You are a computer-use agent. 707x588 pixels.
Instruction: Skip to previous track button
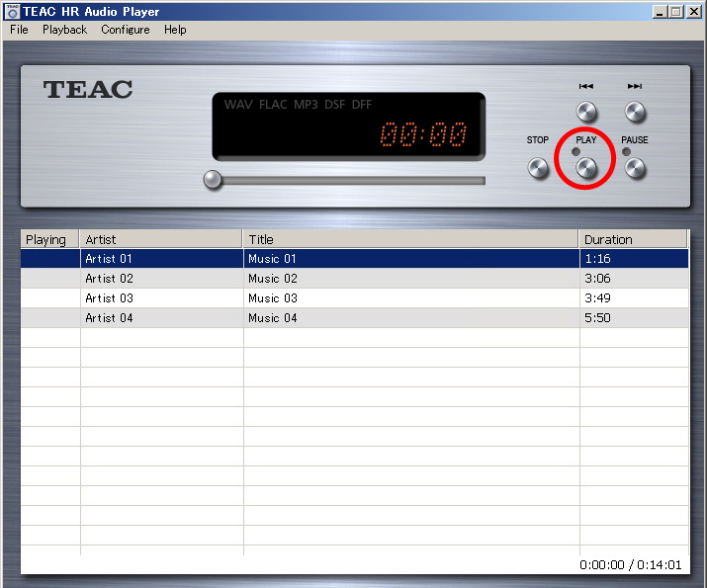tap(586, 112)
